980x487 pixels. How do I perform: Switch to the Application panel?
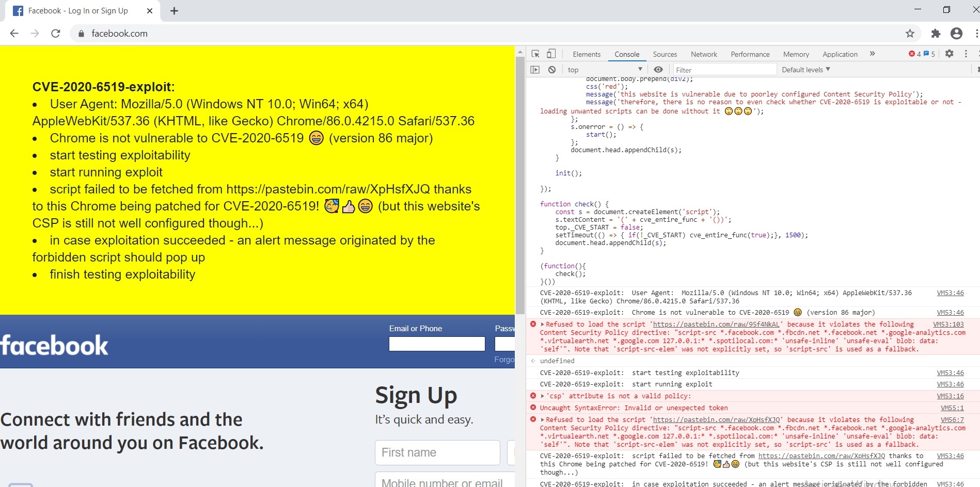840,54
